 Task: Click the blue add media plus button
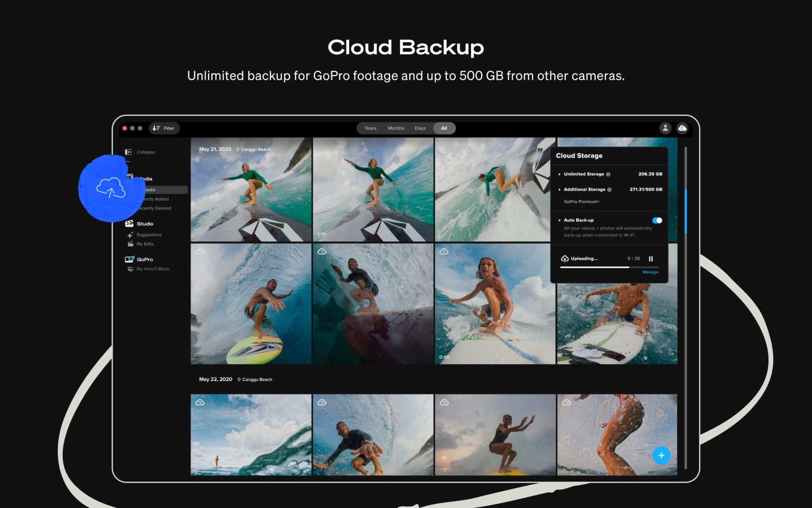pyautogui.click(x=661, y=456)
